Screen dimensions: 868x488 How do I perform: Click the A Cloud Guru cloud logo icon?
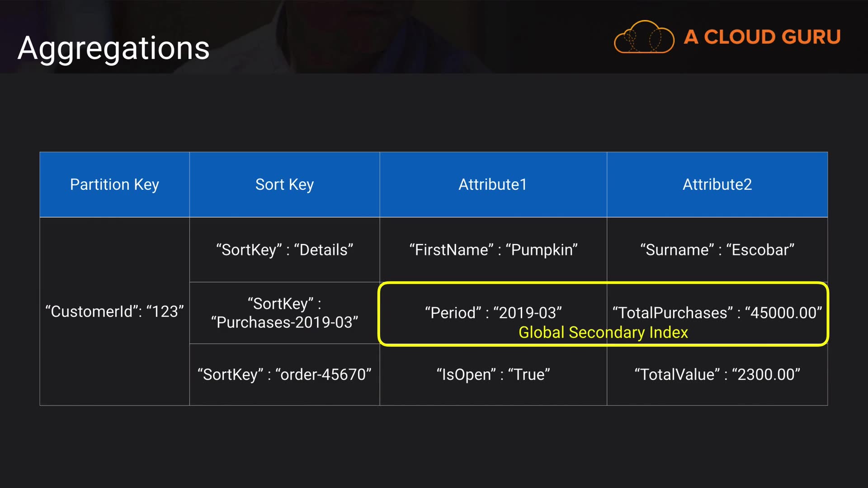click(644, 37)
